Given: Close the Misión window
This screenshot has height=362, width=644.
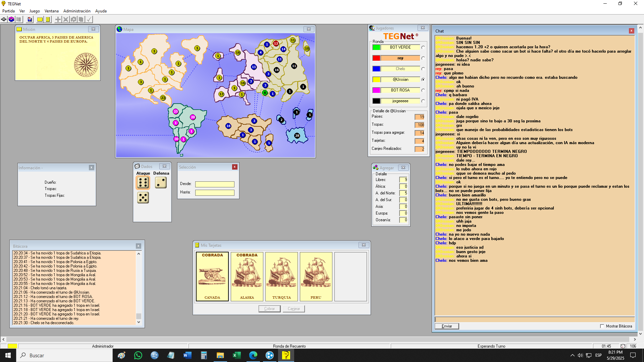Looking at the screenshot, I should pos(94,29).
